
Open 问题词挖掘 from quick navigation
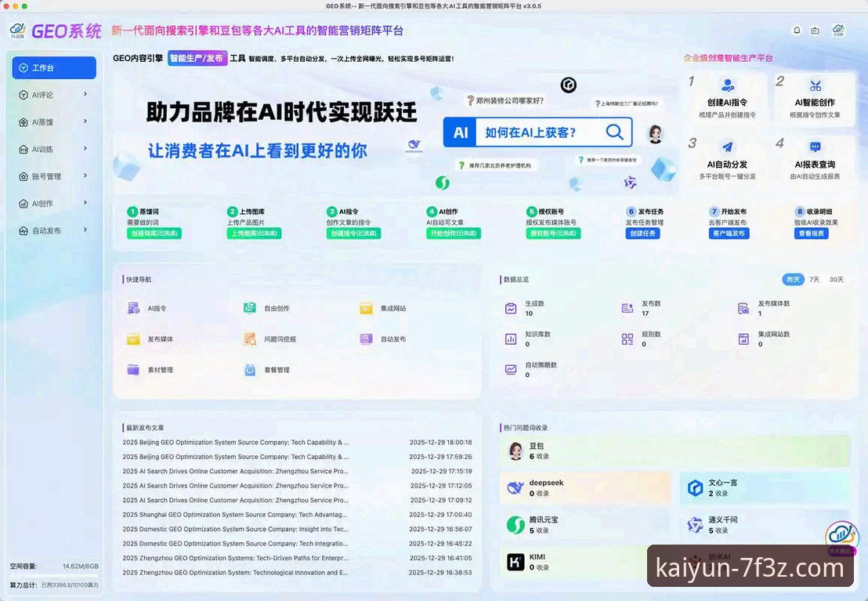point(249,339)
